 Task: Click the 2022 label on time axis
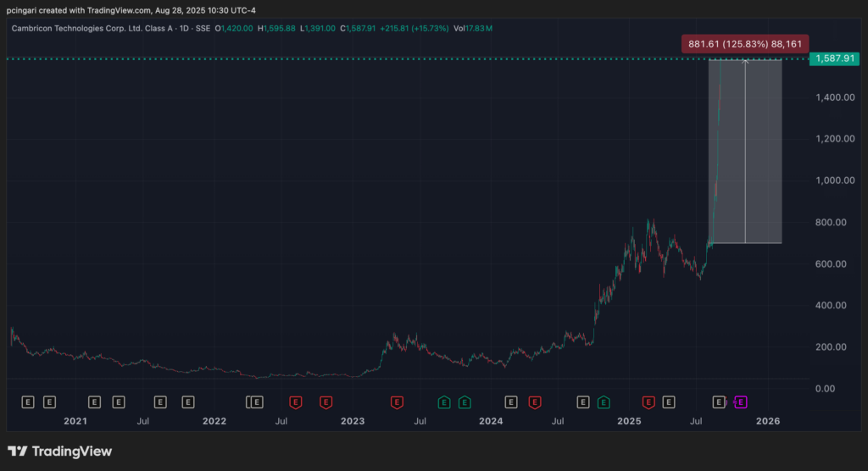pos(214,421)
